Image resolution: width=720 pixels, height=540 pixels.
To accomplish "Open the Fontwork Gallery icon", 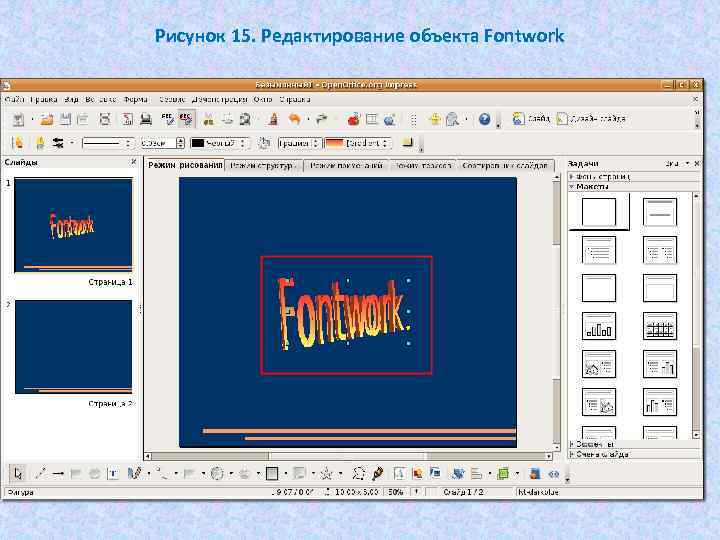I will click(x=399, y=473).
